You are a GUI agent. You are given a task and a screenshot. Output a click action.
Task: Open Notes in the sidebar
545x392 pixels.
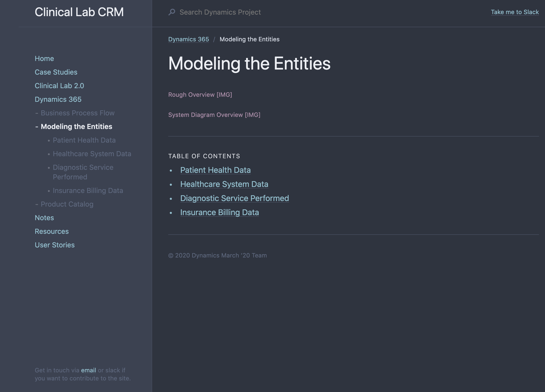[x=44, y=218]
